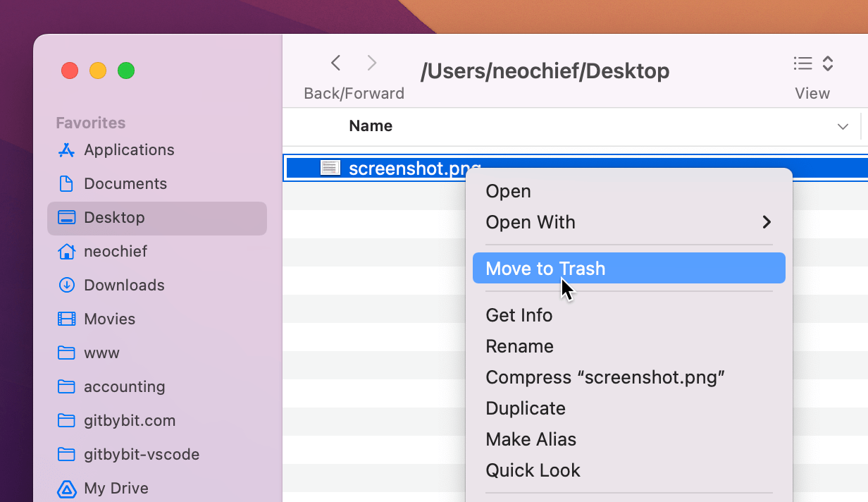
Task: Click Compress "screenshot.png" menu entry
Action: click(605, 377)
